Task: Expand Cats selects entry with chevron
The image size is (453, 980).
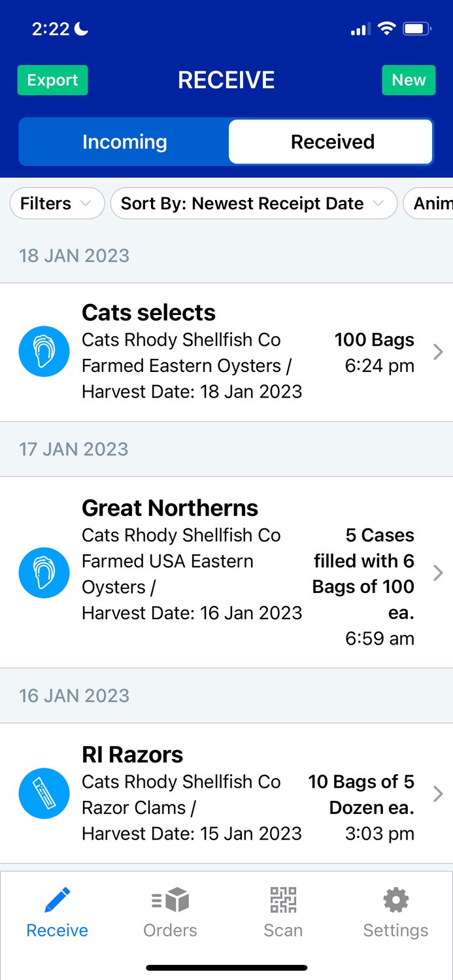Action: pyautogui.click(x=438, y=352)
